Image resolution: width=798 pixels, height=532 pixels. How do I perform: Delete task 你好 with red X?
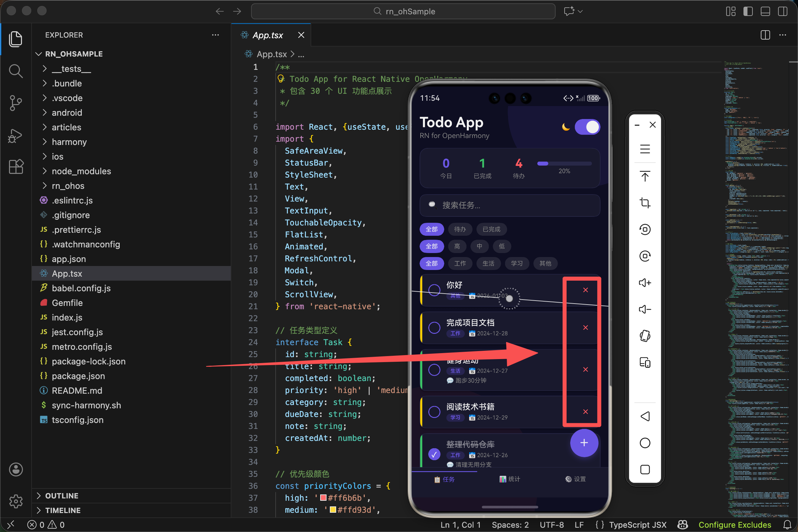(586, 290)
